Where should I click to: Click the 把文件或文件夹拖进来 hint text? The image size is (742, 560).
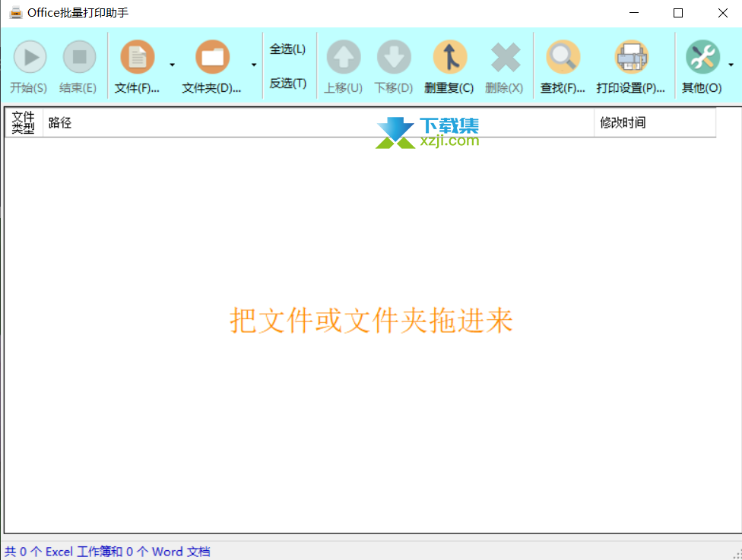tap(371, 321)
